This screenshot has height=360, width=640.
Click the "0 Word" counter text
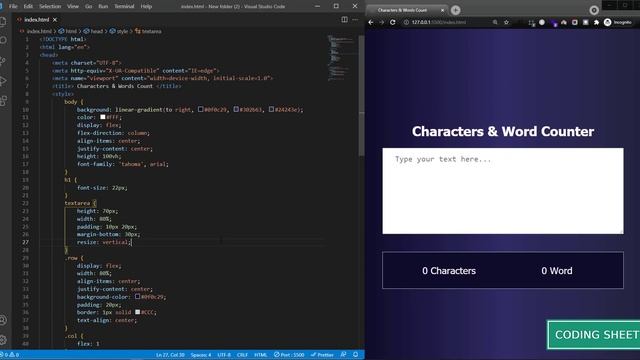557,271
